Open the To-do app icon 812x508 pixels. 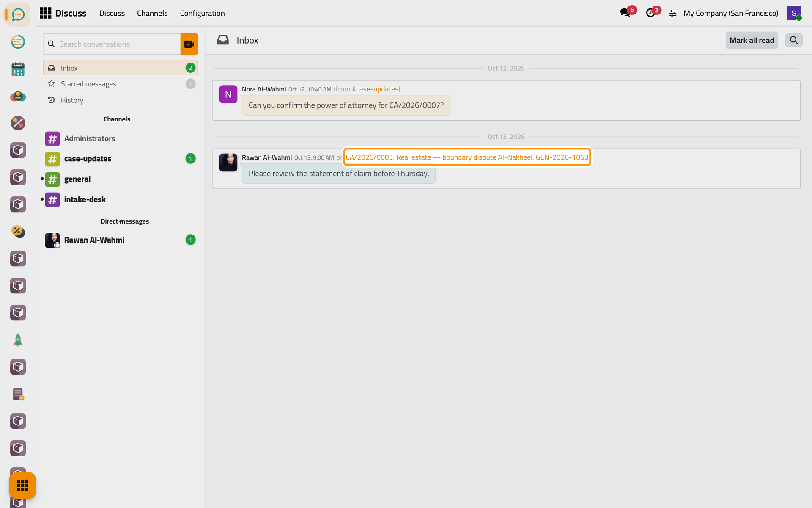pyautogui.click(x=18, y=42)
